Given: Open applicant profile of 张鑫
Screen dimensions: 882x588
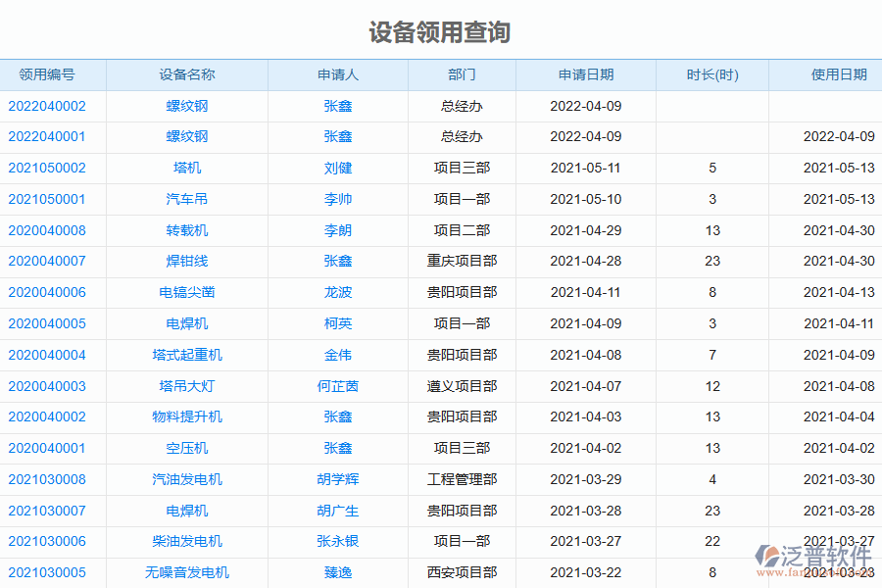Looking at the screenshot, I should [337, 106].
